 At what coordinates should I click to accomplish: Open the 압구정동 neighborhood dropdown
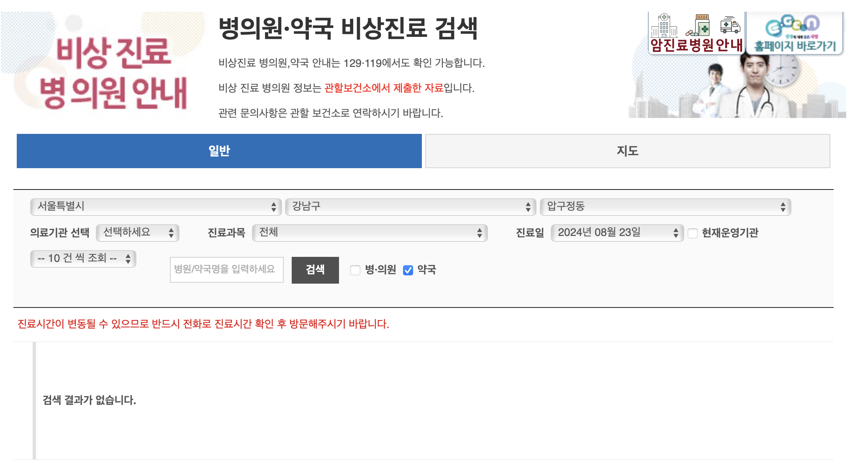[x=665, y=207]
